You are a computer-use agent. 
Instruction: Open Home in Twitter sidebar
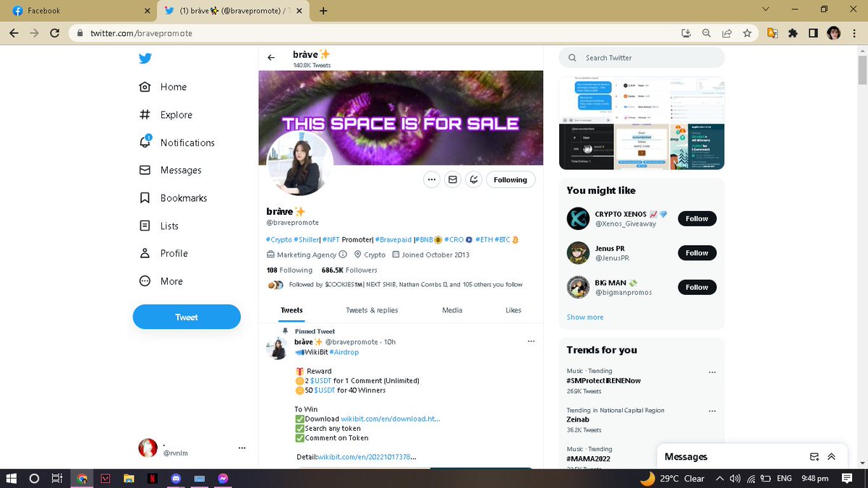point(163,87)
